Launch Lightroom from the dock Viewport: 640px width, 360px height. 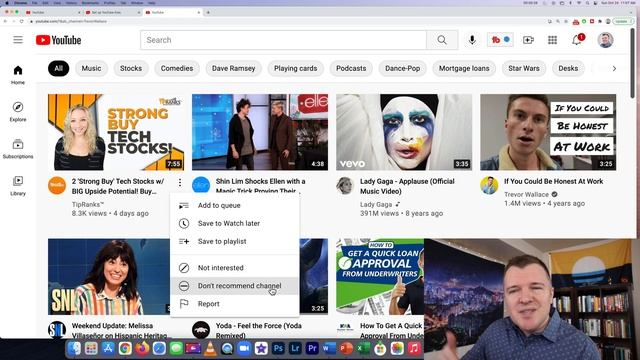click(x=296, y=348)
